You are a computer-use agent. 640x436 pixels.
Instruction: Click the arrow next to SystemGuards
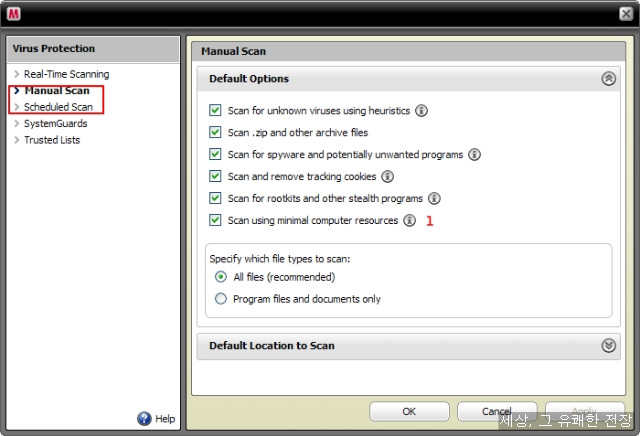pos(17,123)
